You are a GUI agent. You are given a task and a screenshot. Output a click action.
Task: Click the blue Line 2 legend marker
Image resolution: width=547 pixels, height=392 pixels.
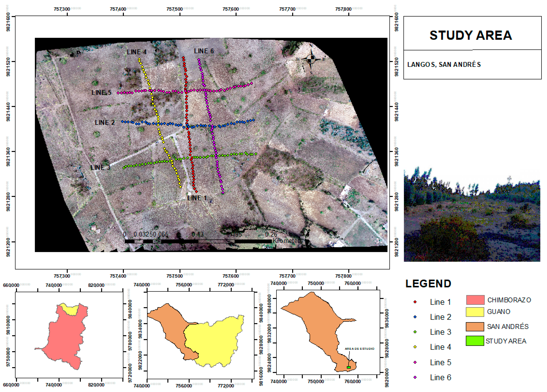(415, 317)
